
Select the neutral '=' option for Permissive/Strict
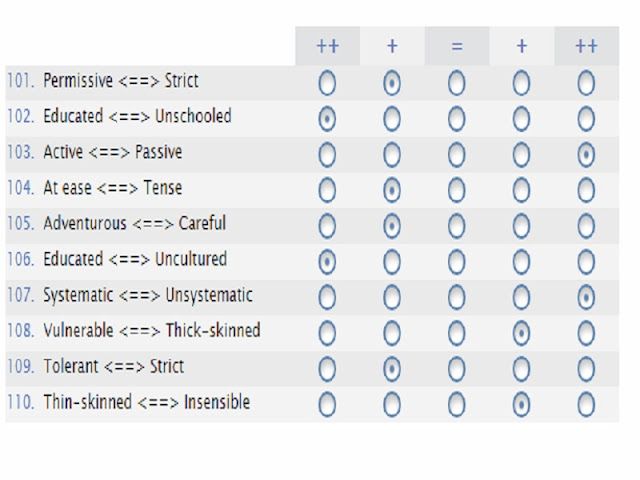456,83
